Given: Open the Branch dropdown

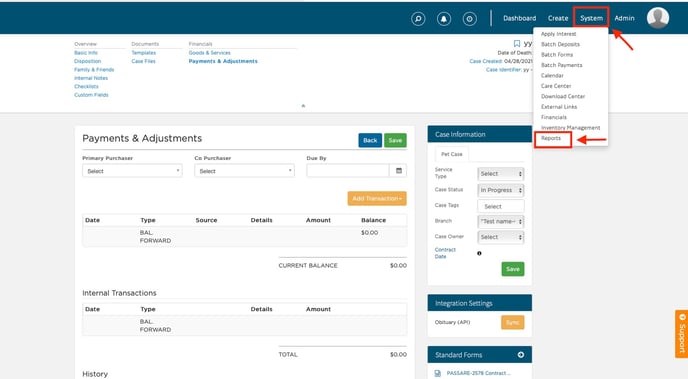Looking at the screenshot, I should [x=501, y=222].
